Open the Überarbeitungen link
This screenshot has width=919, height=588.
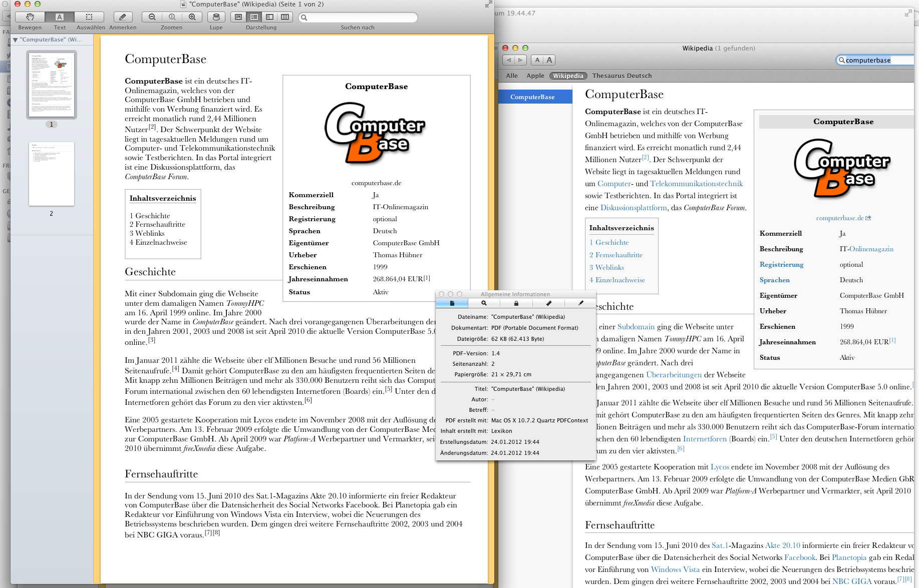(x=674, y=375)
